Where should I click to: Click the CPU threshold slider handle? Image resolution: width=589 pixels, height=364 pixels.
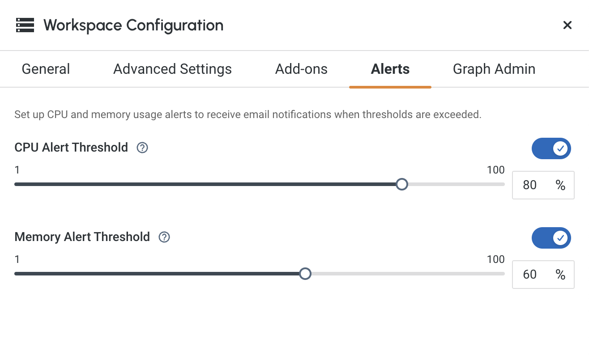coord(402,184)
